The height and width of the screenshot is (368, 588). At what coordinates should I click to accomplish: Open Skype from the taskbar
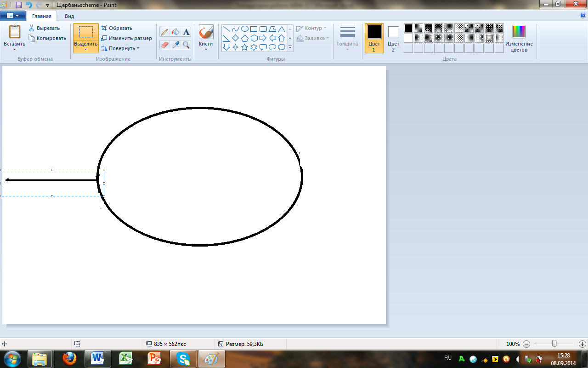[183, 358]
